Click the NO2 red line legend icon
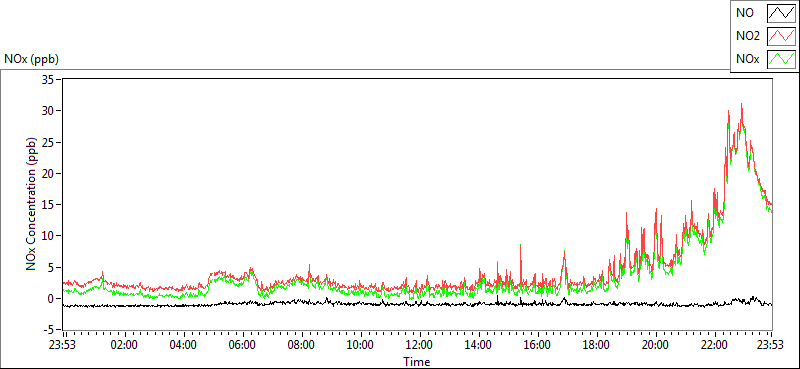 [782, 36]
